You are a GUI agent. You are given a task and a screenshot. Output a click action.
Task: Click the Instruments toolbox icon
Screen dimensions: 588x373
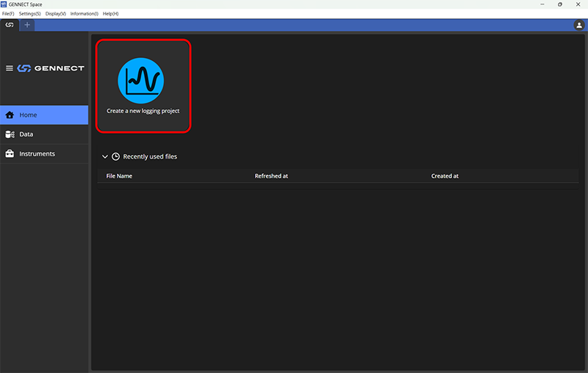click(10, 153)
